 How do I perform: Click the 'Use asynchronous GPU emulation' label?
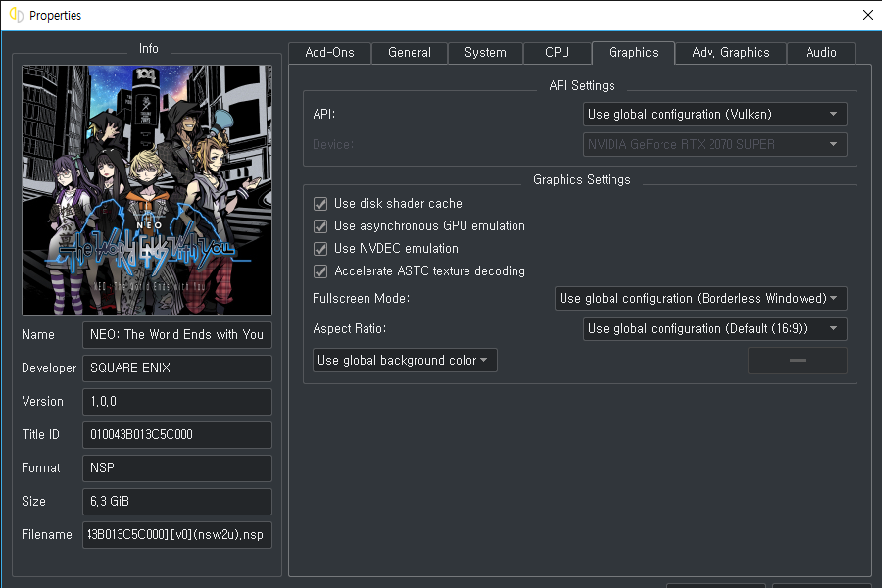(x=429, y=226)
